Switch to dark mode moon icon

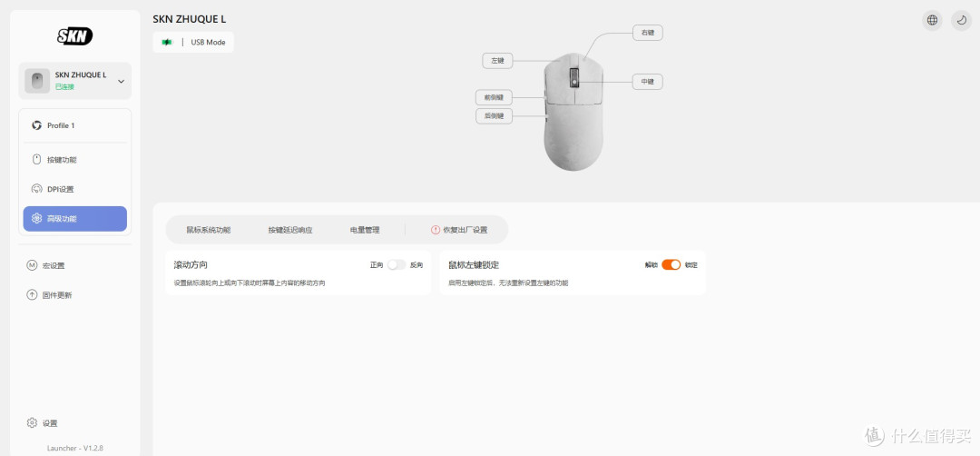point(961,20)
